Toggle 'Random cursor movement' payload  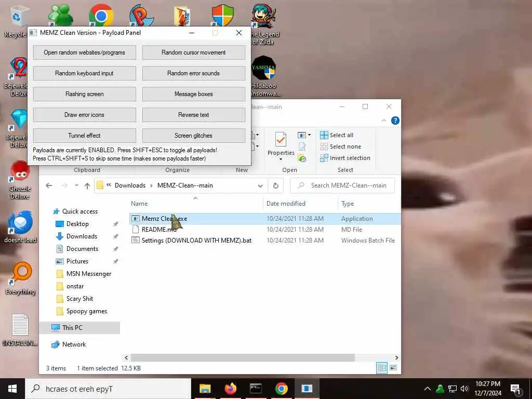pyautogui.click(x=193, y=52)
